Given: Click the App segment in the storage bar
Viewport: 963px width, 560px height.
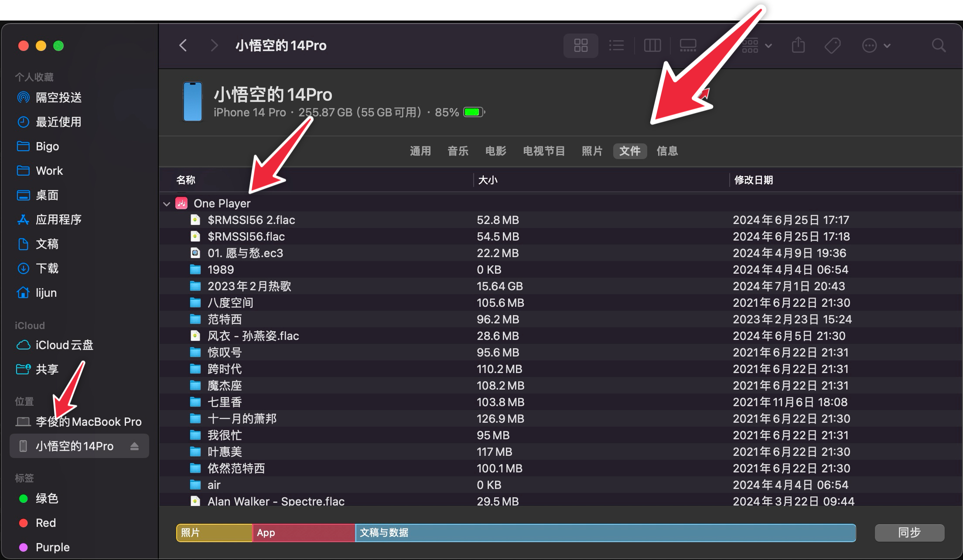Looking at the screenshot, I should [x=303, y=533].
